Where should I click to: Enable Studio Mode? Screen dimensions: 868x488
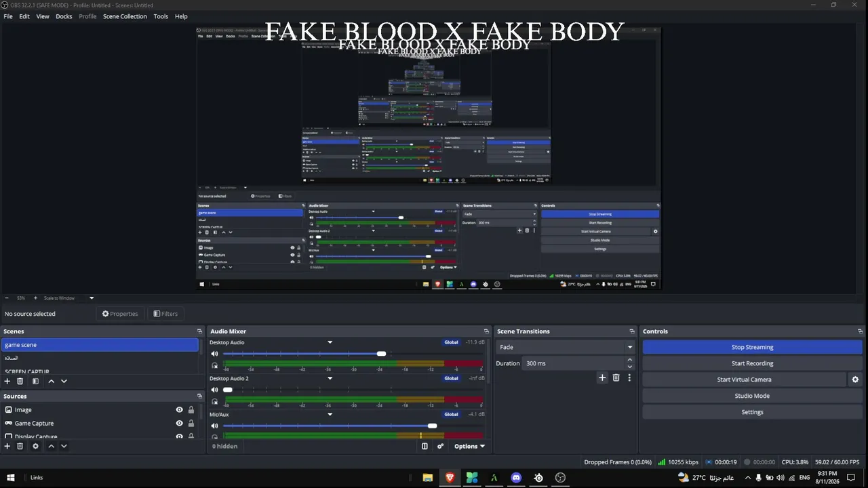pyautogui.click(x=752, y=396)
